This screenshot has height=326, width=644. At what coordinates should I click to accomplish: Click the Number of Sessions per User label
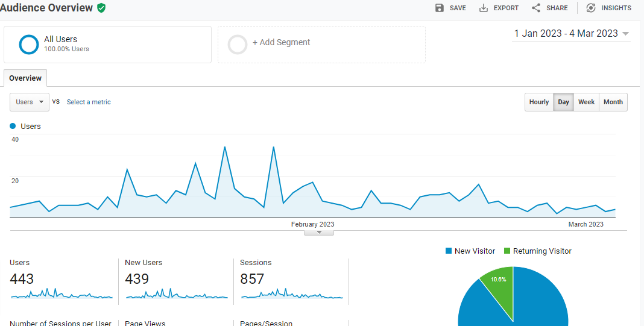click(60, 323)
